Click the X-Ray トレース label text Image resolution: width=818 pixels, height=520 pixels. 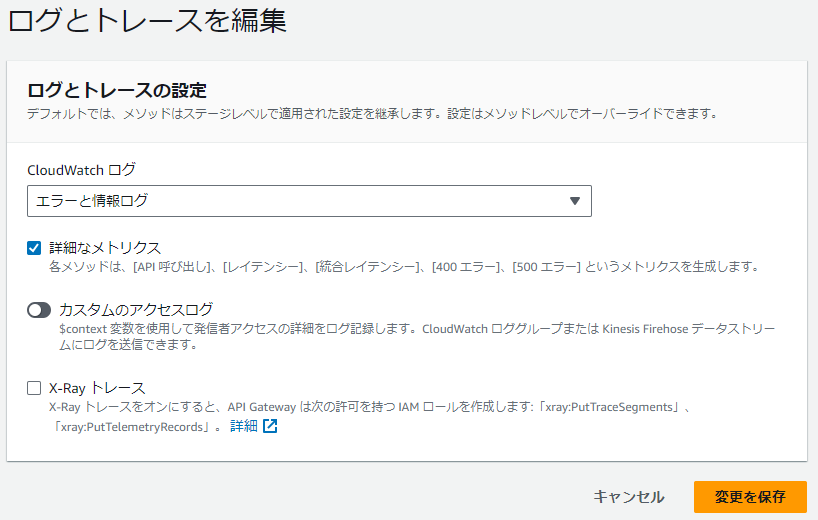pos(97,388)
